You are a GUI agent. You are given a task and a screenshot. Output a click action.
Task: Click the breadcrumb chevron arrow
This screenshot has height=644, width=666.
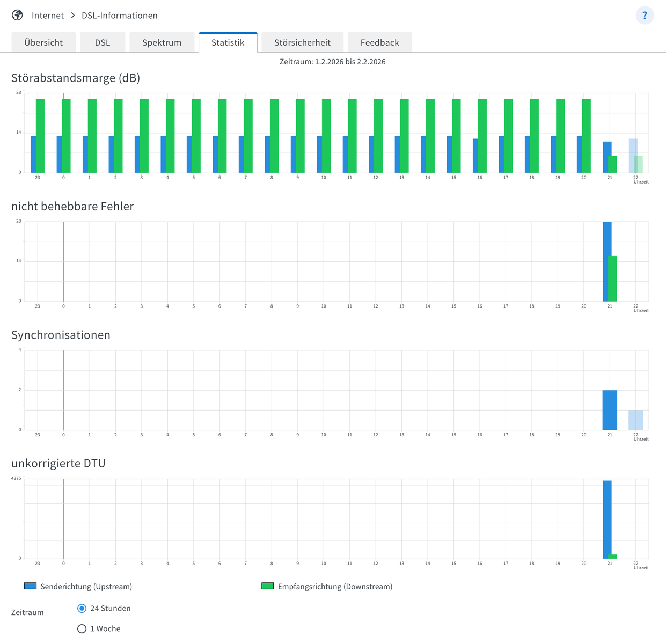(x=73, y=16)
